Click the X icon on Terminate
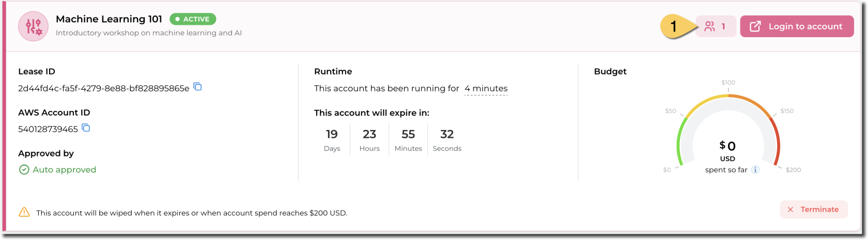This screenshot has width=868, height=240. click(790, 210)
